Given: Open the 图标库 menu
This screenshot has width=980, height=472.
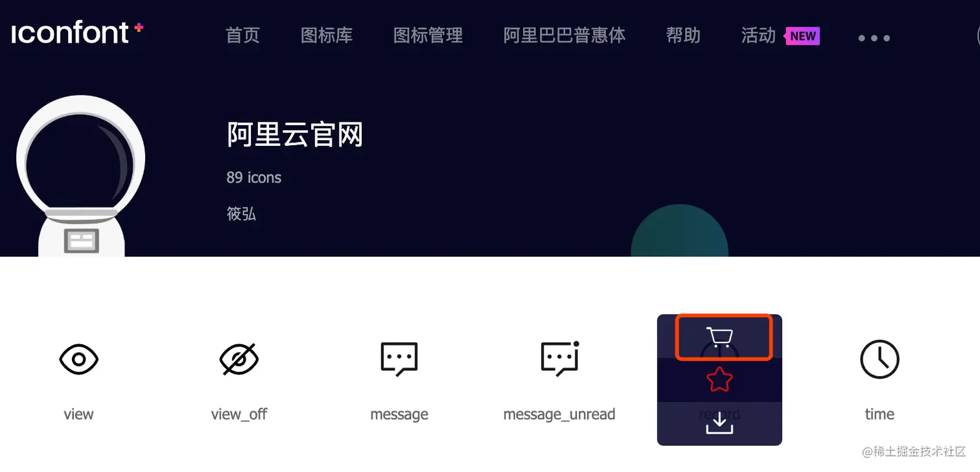Looking at the screenshot, I should pos(327,35).
